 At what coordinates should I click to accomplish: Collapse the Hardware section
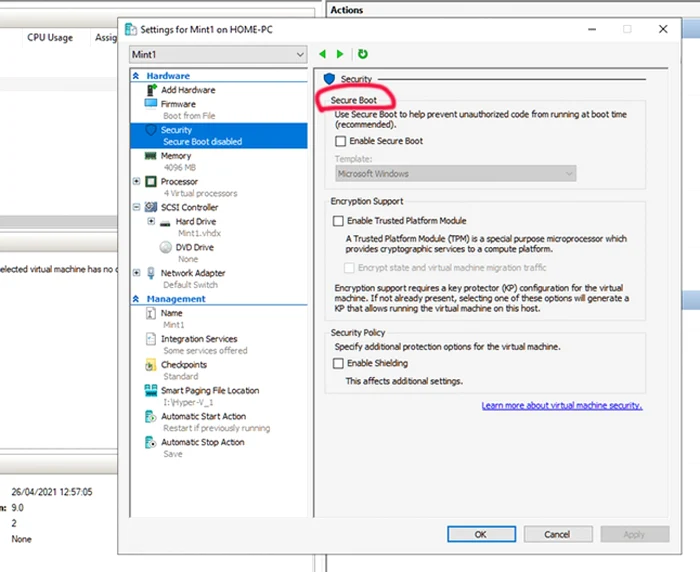click(x=136, y=76)
